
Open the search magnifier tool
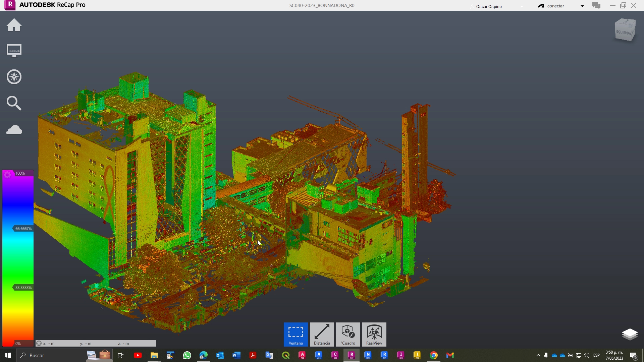coord(14,103)
